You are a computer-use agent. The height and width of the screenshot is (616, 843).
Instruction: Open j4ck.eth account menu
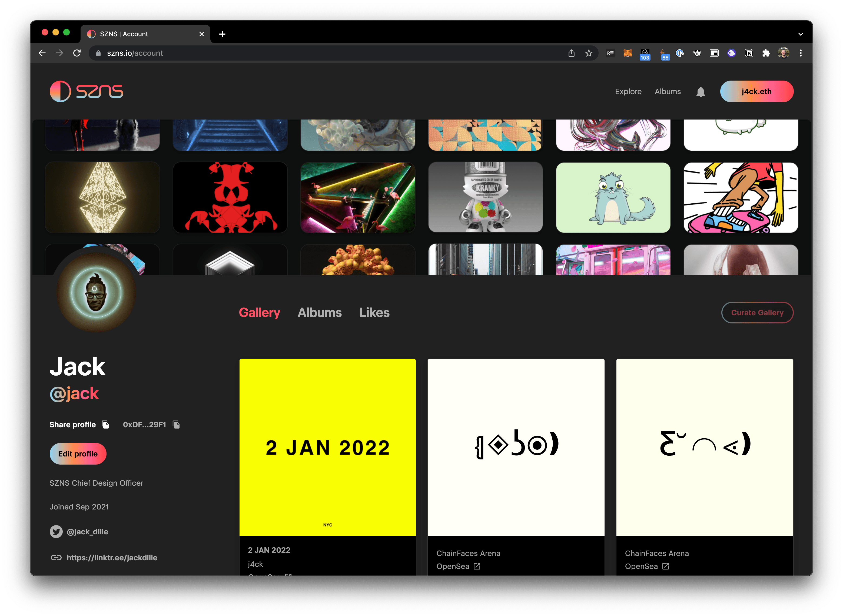coord(756,91)
